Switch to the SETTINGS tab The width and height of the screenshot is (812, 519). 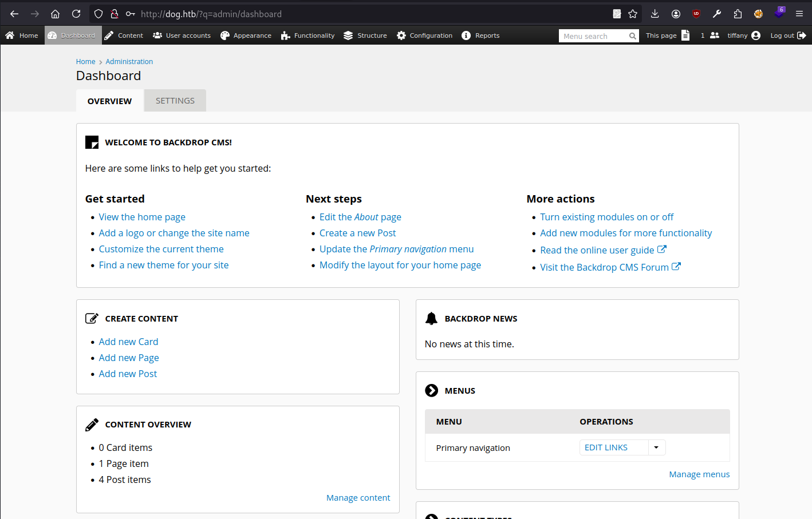[175, 101]
